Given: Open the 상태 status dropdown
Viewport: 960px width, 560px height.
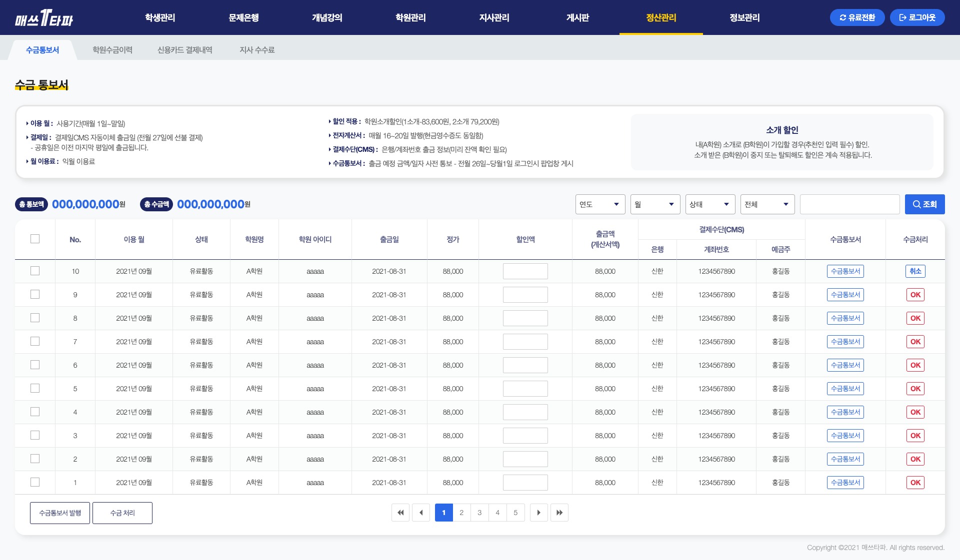Looking at the screenshot, I should (710, 204).
